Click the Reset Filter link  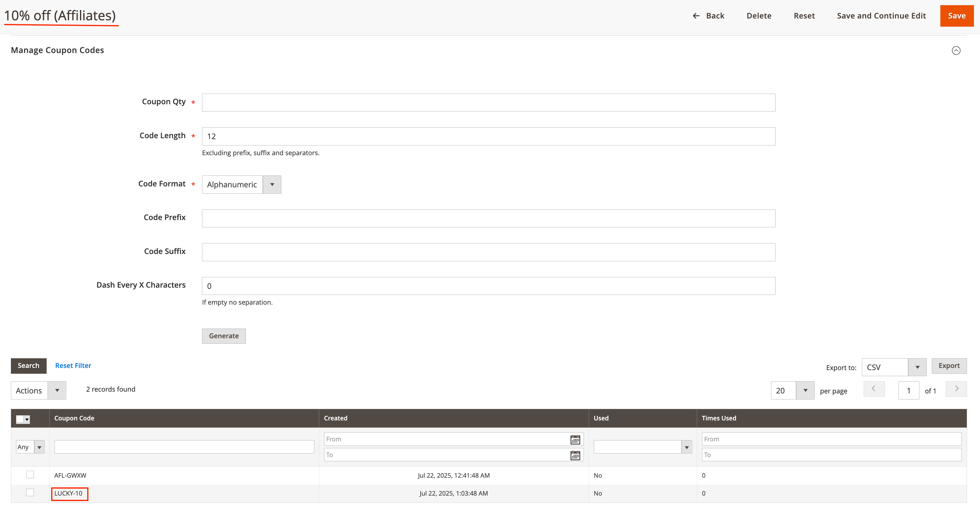(73, 365)
